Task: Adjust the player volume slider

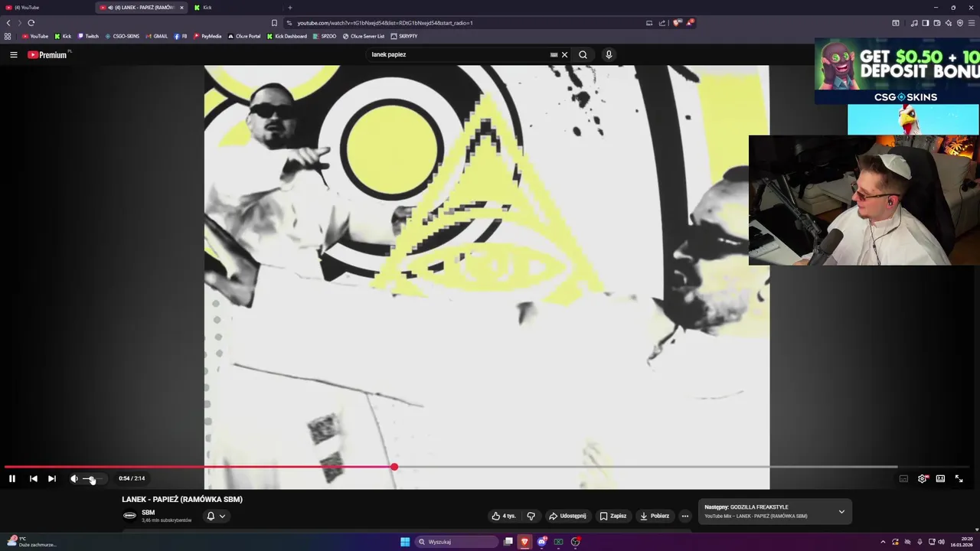Action: [92, 479]
